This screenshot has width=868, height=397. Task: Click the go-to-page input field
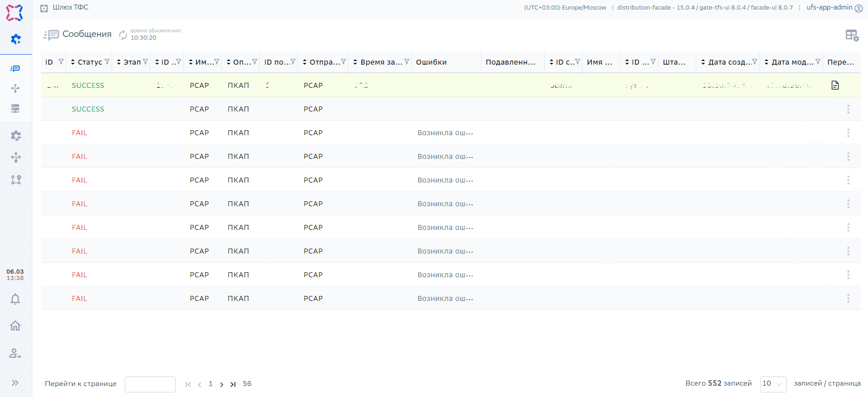[150, 384]
